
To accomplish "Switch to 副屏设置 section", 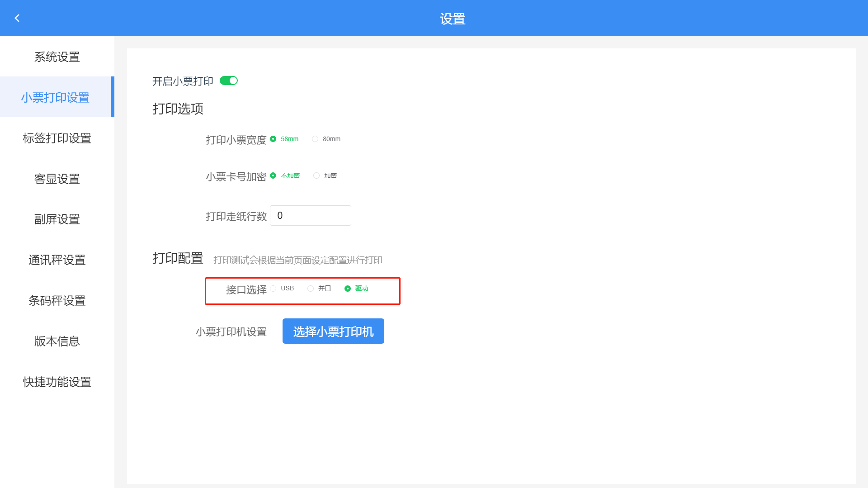I will pos(57,219).
